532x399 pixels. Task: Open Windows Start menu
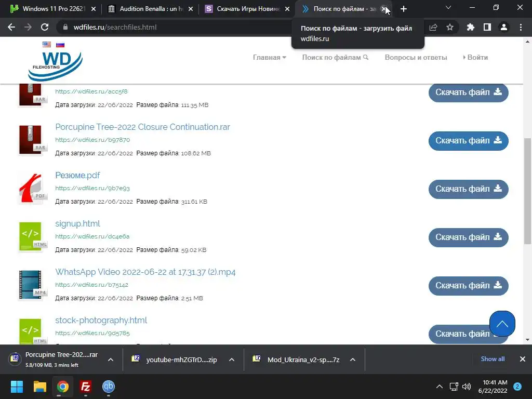tap(17, 387)
